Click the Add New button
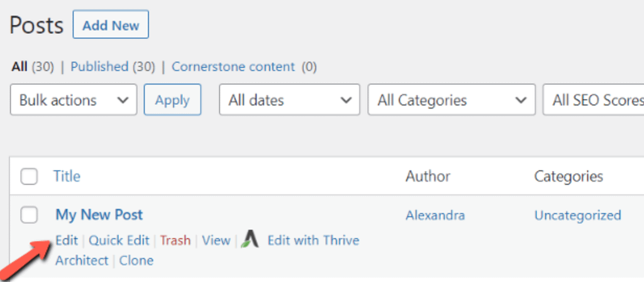The height and width of the screenshot is (282, 644). [x=111, y=25]
